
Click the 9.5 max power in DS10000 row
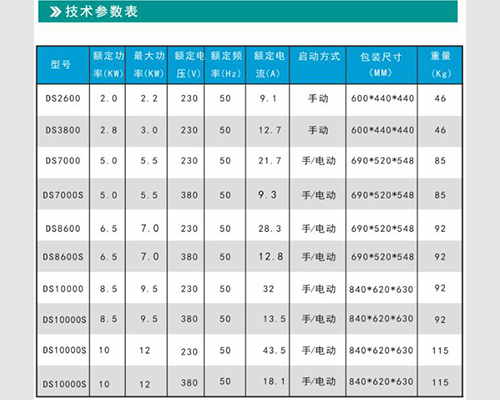coord(149,289)
